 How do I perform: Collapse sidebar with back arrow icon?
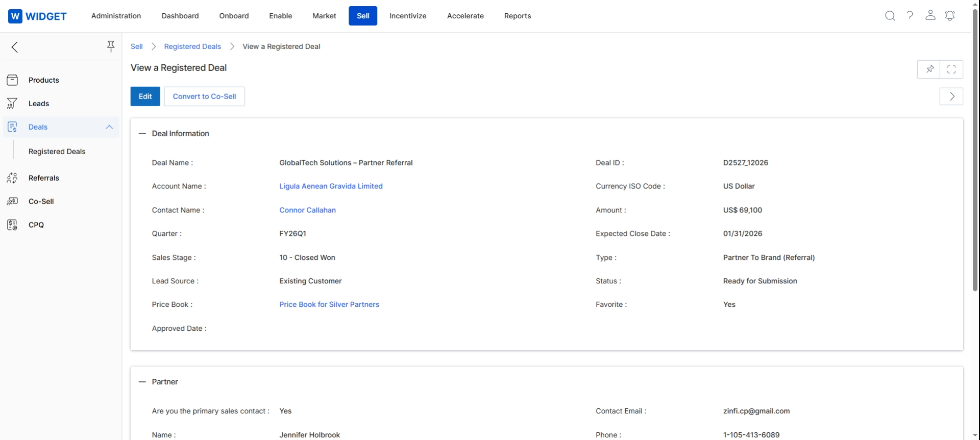(15, 47)
